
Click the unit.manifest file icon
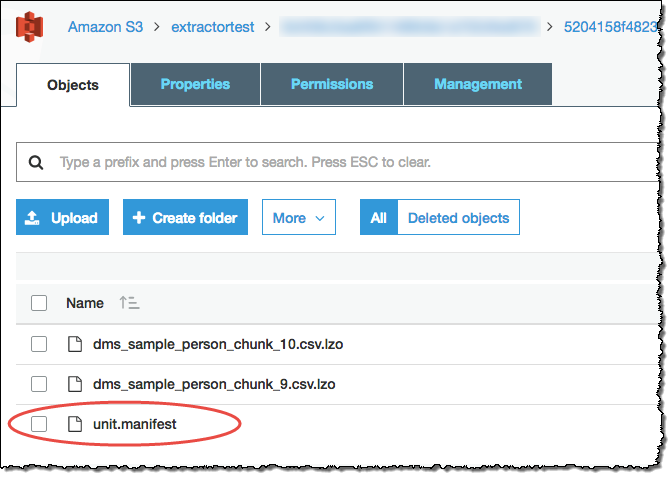click(x=73, y=424)
